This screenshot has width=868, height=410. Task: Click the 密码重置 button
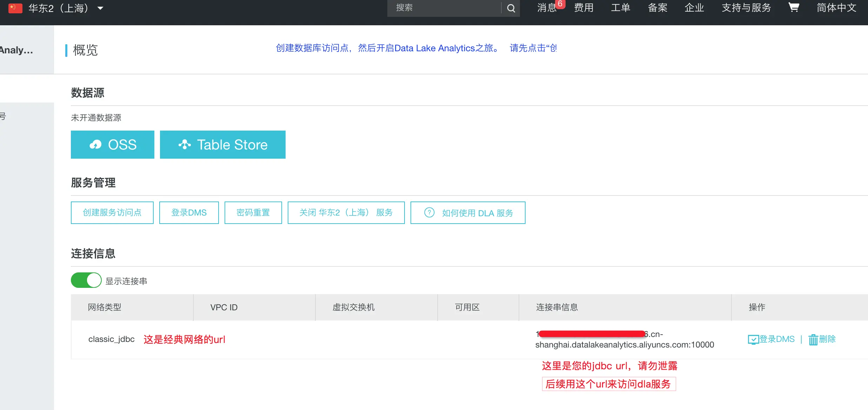[x=253, y=213]
